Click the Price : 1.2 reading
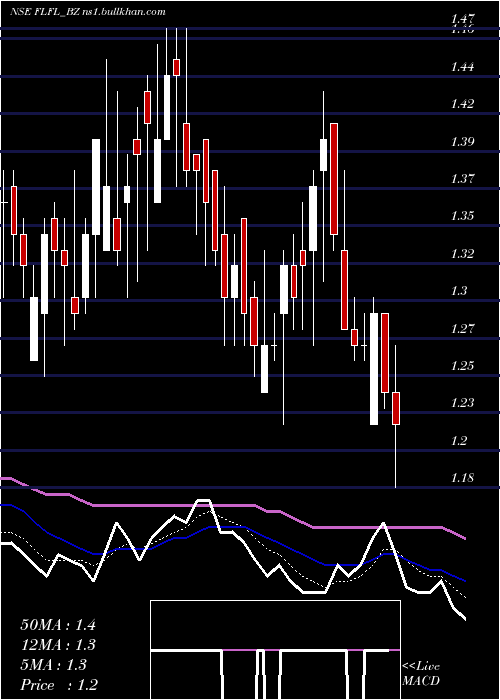 59,685
